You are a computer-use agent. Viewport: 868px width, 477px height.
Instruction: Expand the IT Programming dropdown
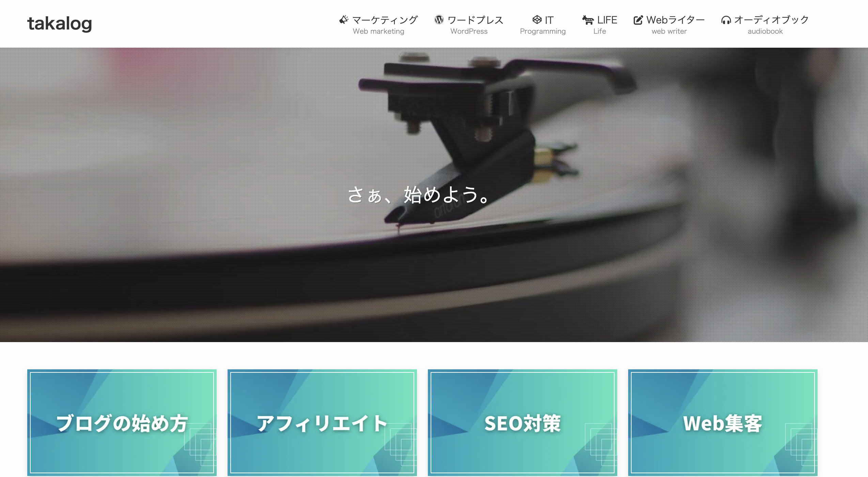[541, 24]
